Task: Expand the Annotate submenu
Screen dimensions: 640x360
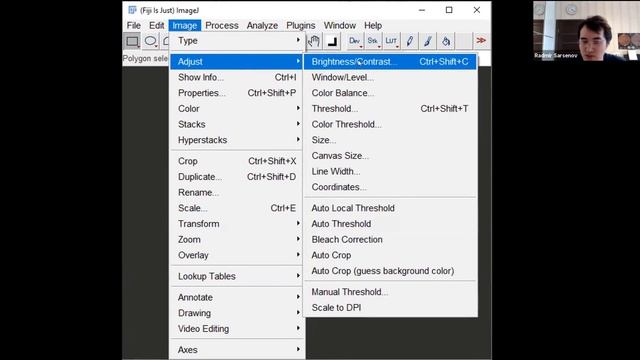Action: (x=237, y=297)
